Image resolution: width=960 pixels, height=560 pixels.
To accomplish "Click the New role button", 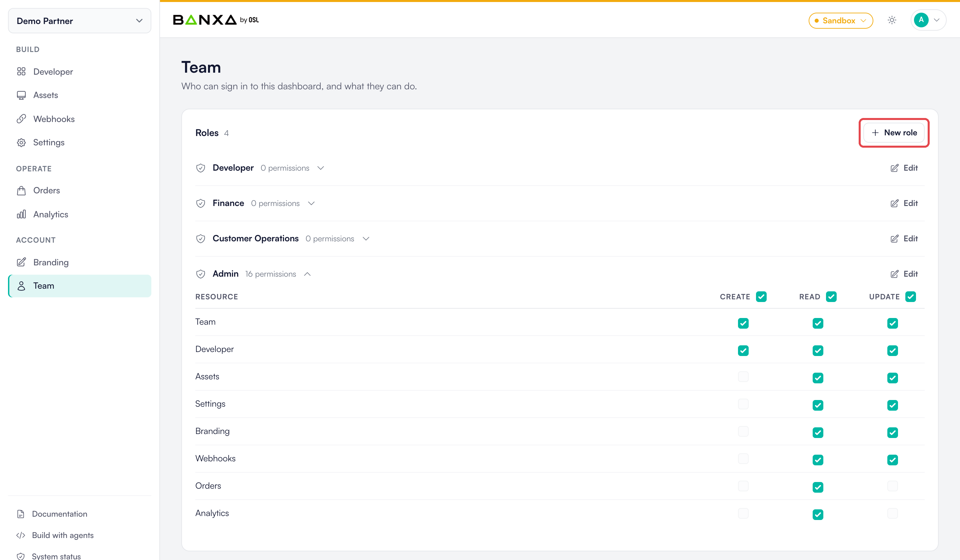I will (894, 133).
